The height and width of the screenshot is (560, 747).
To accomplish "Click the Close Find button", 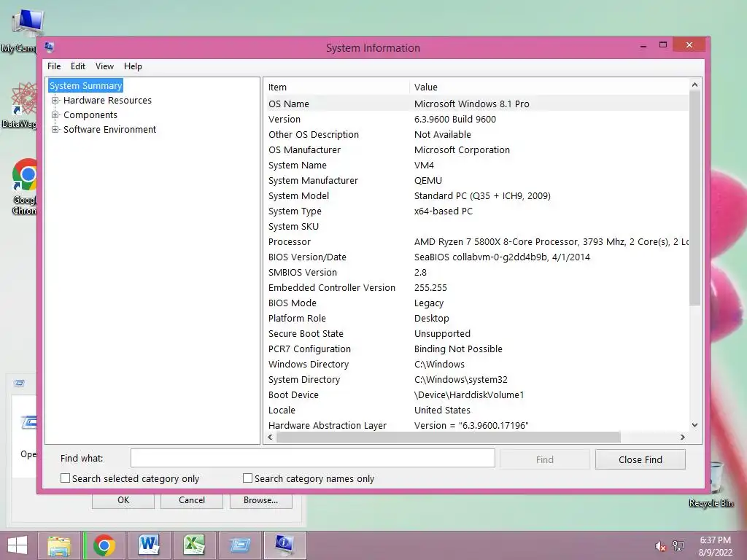I will (640, 459).
